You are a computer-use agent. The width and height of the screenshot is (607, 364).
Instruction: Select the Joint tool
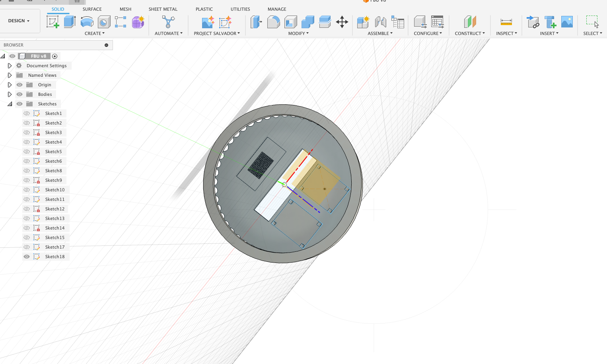(380, 22)
